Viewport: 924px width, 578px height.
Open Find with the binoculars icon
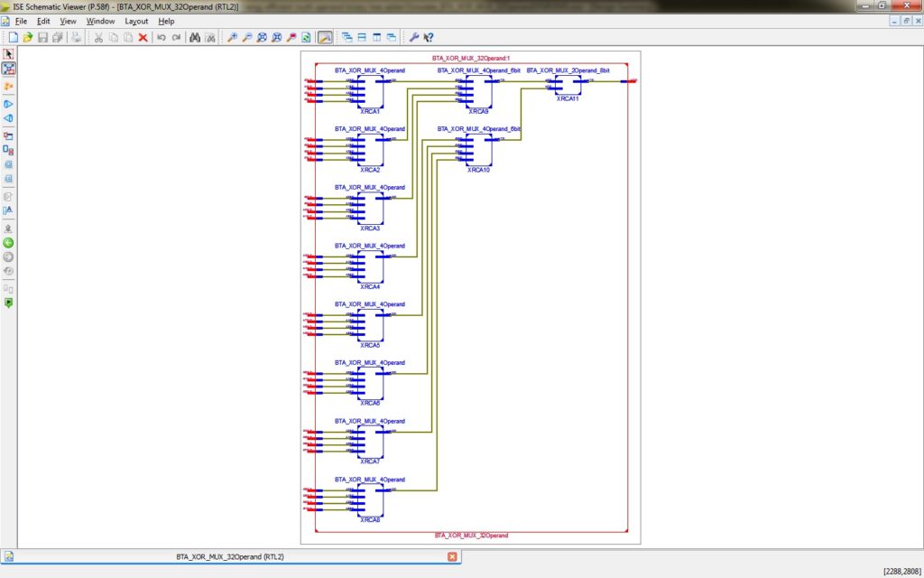tap(194, 37)
